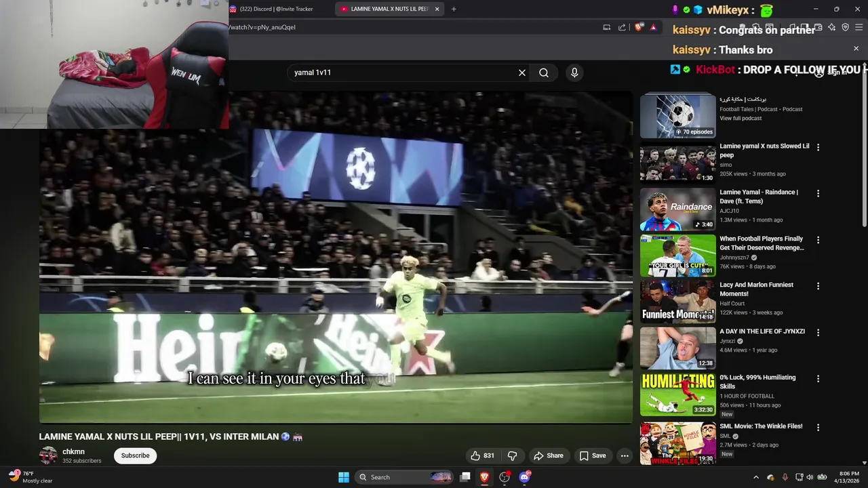Click the 'Half Court' channel name
The image size is (868, 488).
pyautogui.click(x=732, y=304)
